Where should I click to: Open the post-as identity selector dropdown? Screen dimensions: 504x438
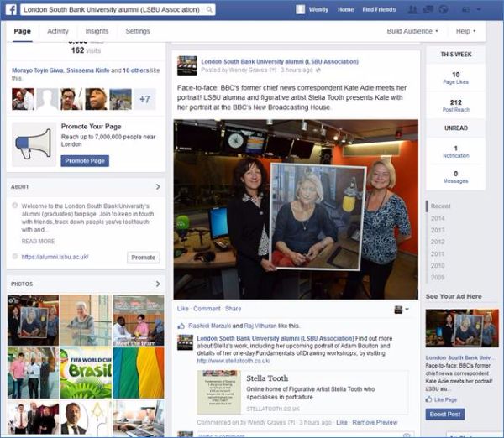(x=402, y=310)
